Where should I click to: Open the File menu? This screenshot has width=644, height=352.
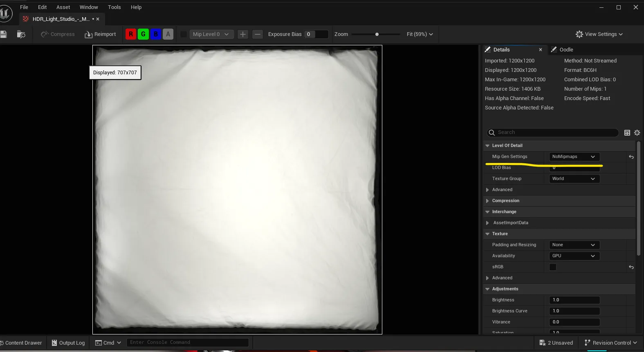pos(24,7)
